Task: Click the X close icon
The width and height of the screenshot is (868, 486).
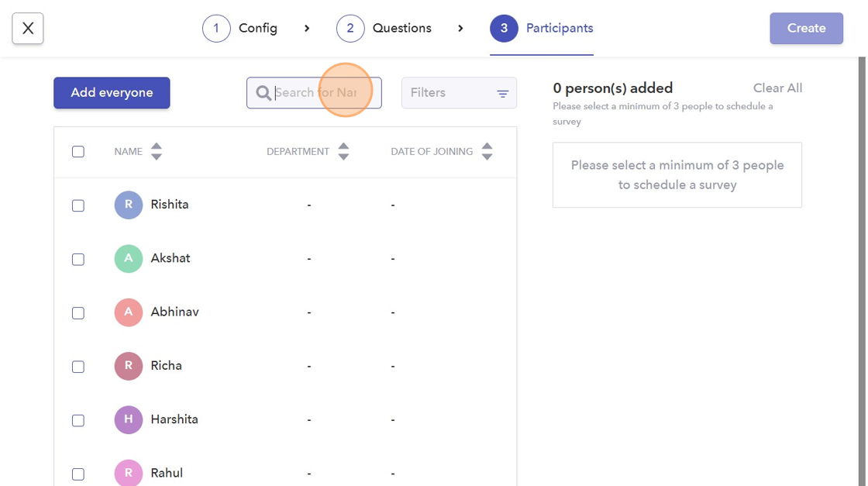Action: (28, 29)
